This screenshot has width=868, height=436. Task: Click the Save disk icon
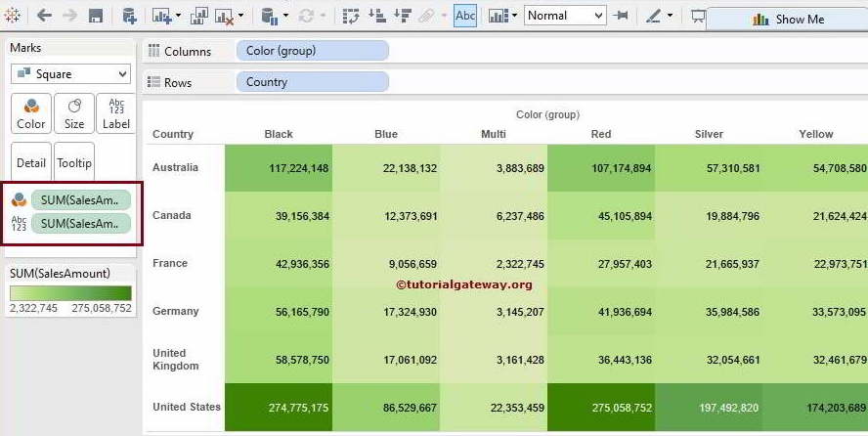[96, 16]
